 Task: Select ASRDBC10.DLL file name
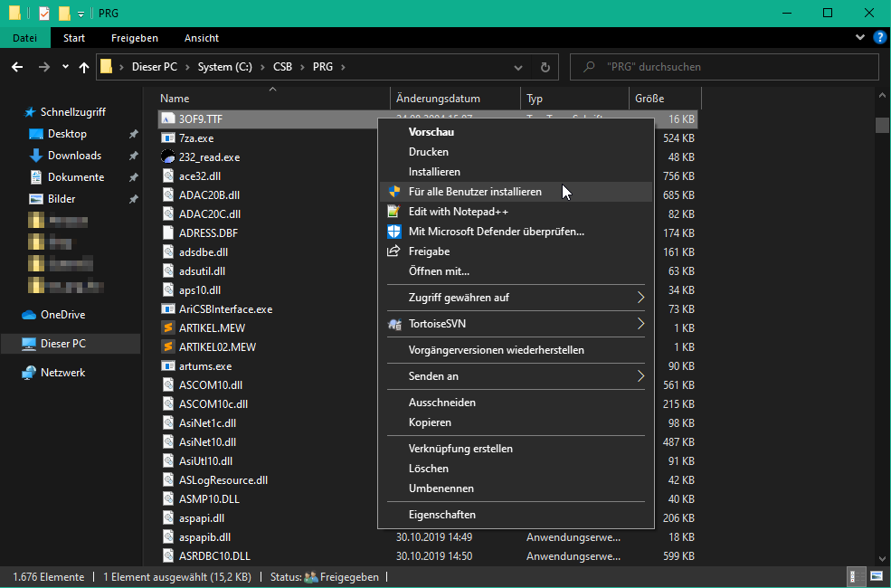point(214,556)
